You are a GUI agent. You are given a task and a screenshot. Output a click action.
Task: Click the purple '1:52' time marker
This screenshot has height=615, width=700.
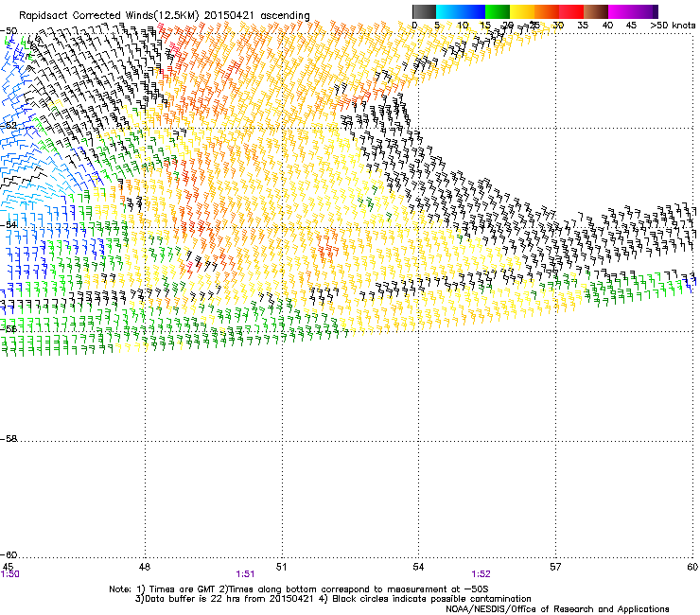point(481,574)
